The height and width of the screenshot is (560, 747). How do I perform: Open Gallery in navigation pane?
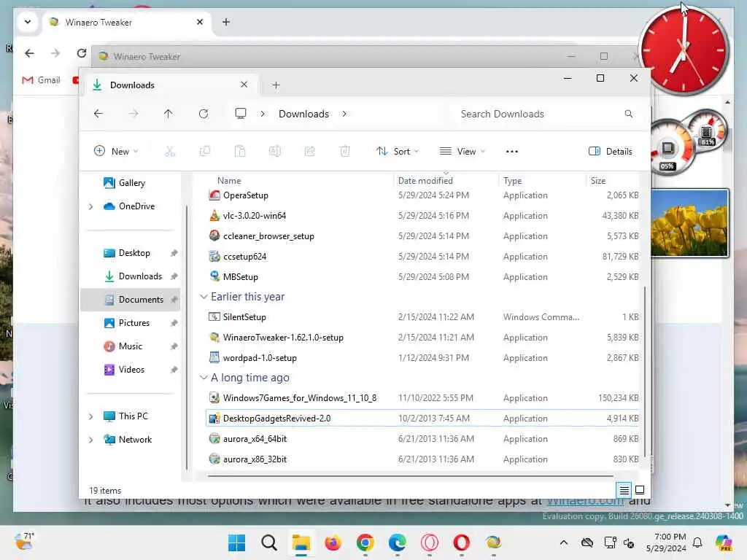pyautogui.click(x=132, y=183)
